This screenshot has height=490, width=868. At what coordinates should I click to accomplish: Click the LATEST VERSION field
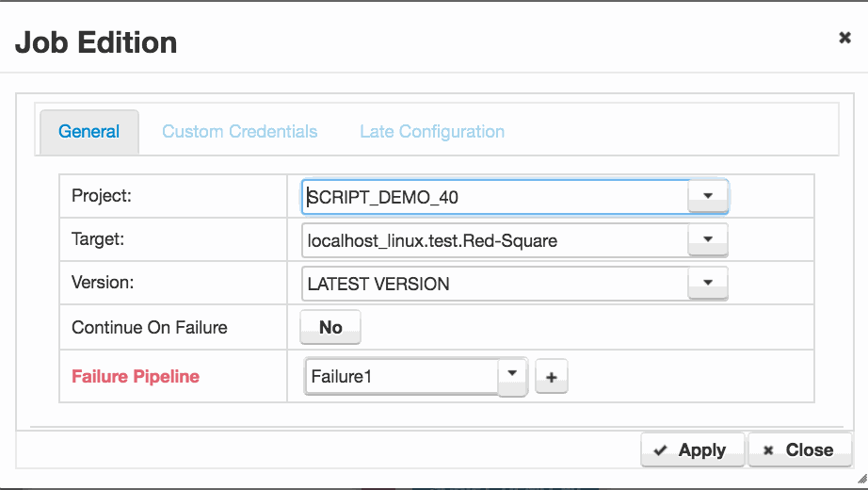tap(495, 284)
